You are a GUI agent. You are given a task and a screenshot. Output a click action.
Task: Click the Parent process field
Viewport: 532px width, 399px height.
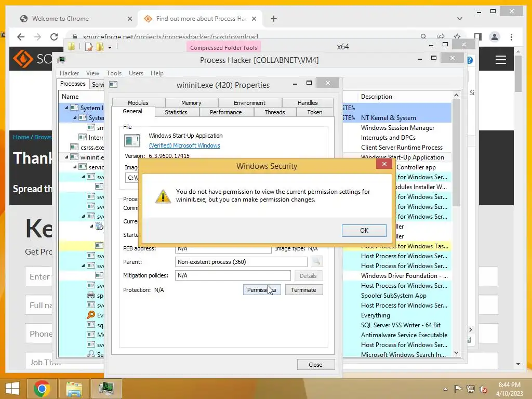pyautogui.click(x=241, y=262)
